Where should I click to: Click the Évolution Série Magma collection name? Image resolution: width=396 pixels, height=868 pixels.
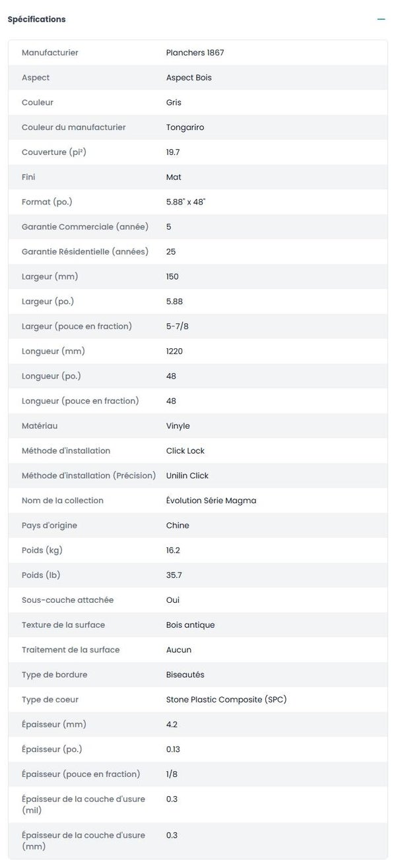point(211,501)
